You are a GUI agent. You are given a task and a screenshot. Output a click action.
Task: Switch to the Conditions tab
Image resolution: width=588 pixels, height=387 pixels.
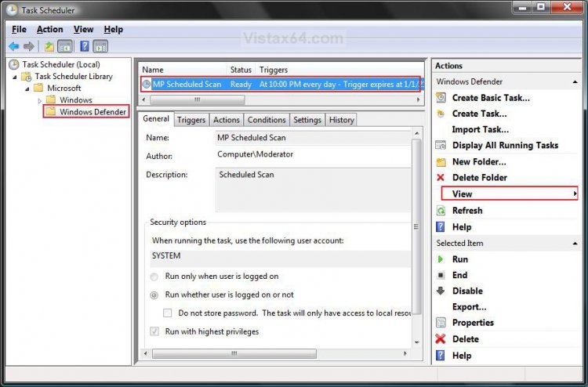coord(267,120)
